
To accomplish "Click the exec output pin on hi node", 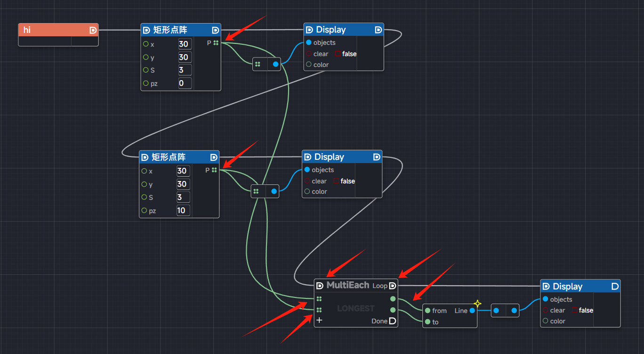I will [x=93, y=30].
